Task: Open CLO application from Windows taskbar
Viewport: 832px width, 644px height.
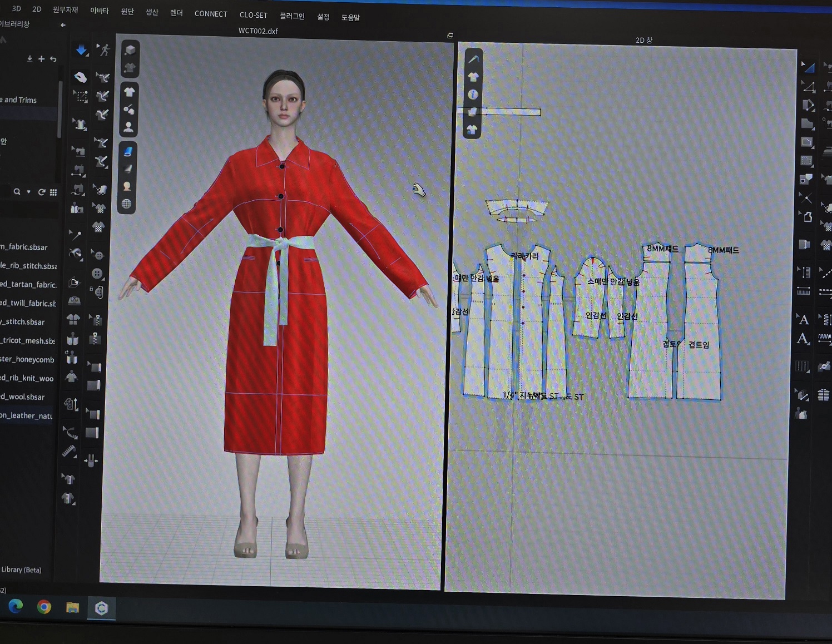Action: click(101, 608)
